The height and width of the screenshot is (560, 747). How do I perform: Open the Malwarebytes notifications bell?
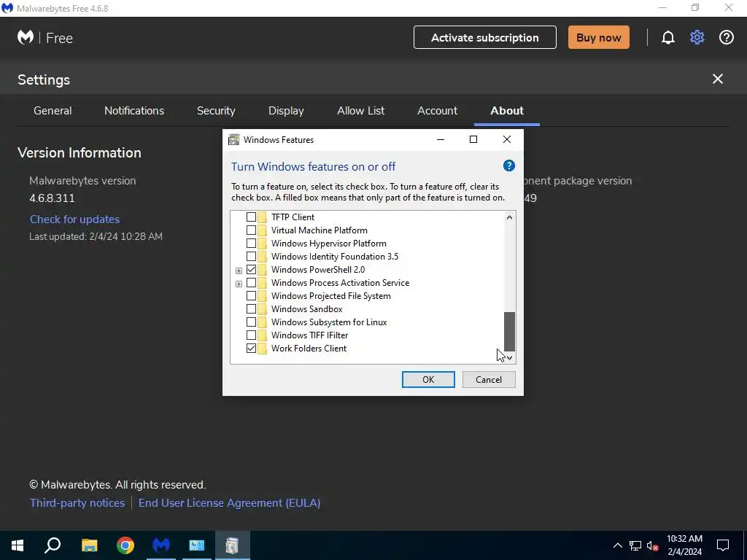(668, 38)
